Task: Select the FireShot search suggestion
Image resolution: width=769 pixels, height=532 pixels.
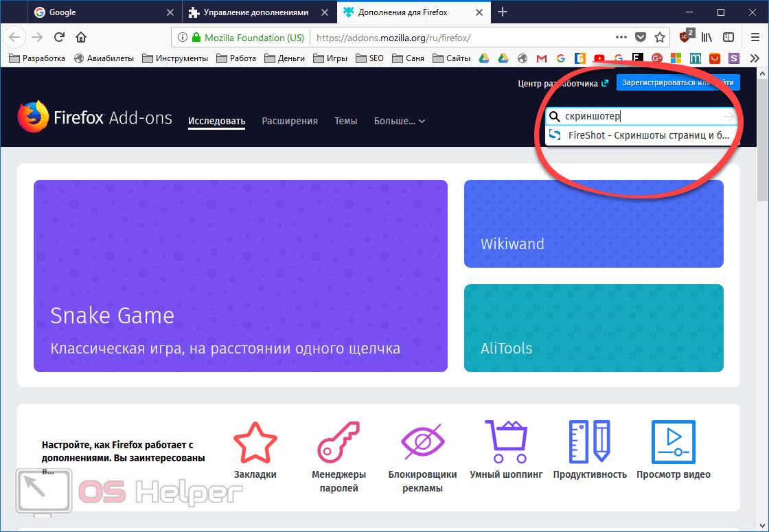Action: pyautogui.click(x=642, y=135)
